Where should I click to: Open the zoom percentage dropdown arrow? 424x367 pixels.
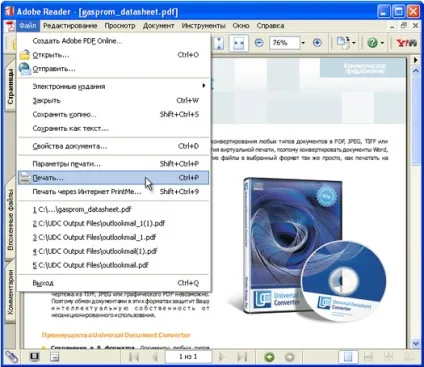pos(303,43)
